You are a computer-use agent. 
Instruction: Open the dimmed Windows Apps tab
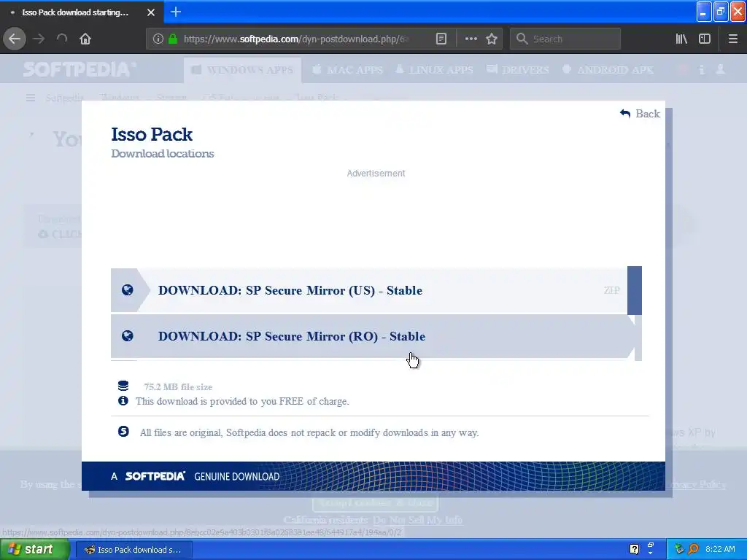(x=242, y=70)
